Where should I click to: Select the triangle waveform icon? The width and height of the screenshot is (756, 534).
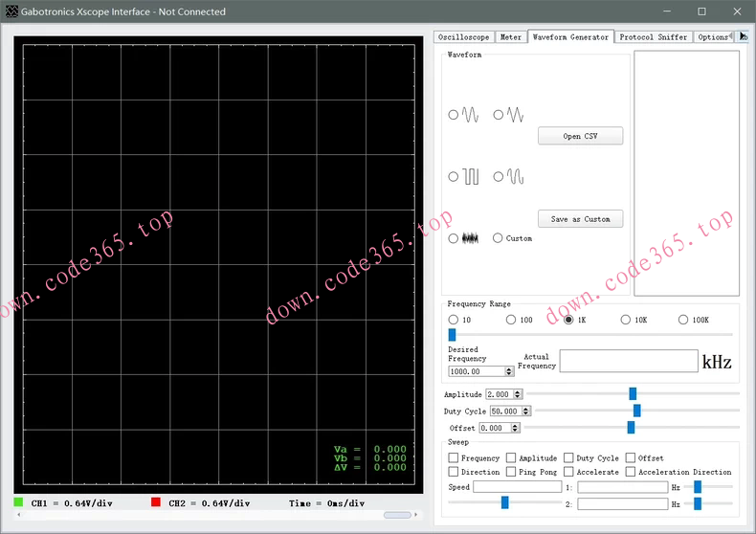pos(514,115)
